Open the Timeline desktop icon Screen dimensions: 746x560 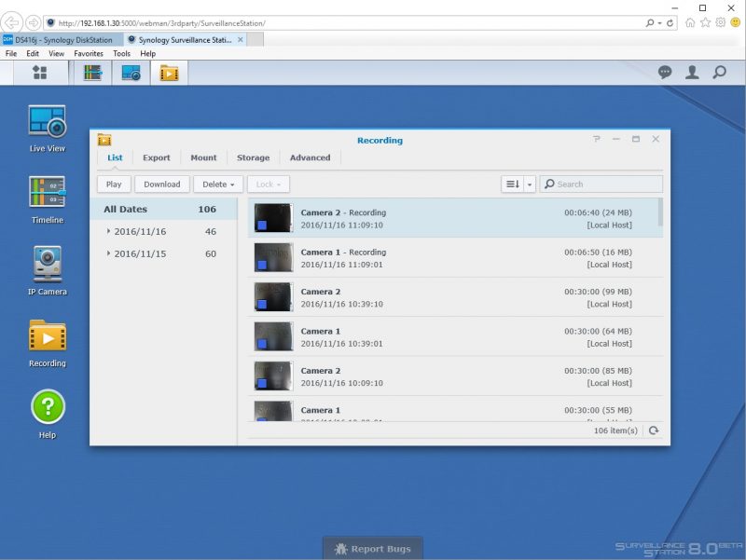[47, 193]
